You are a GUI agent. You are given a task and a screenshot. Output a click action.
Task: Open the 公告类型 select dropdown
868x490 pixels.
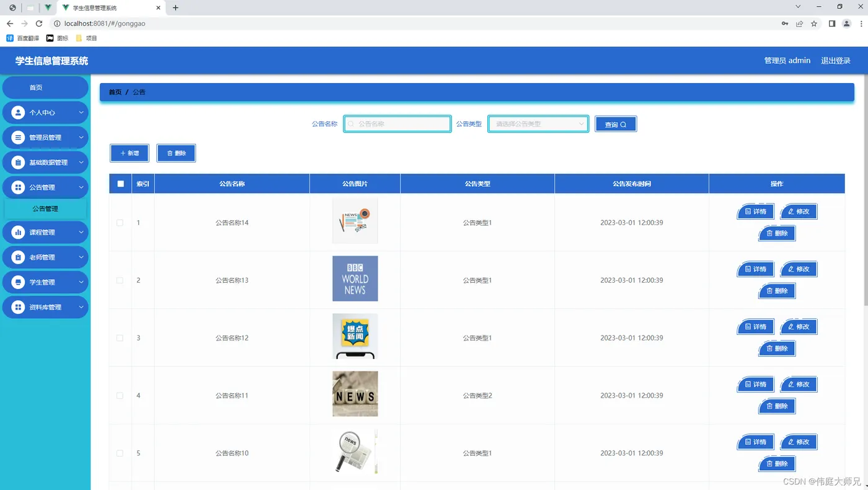coord(538,124)
